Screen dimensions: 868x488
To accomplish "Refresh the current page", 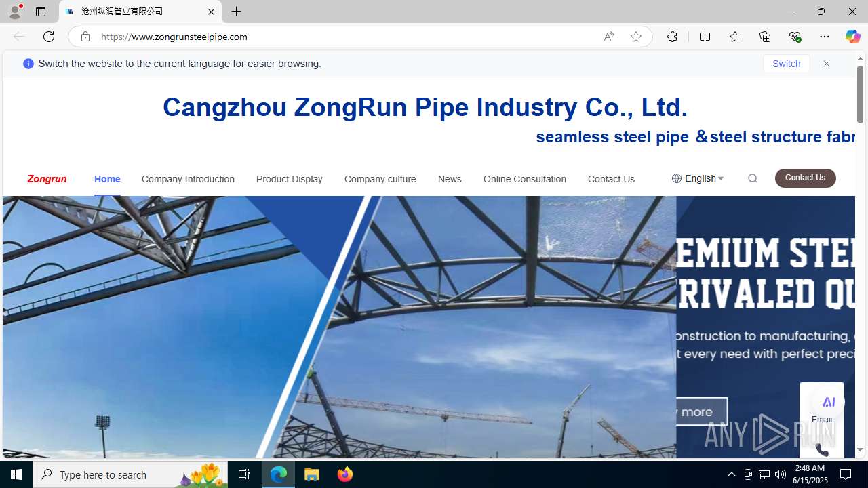I will point(49,37).
